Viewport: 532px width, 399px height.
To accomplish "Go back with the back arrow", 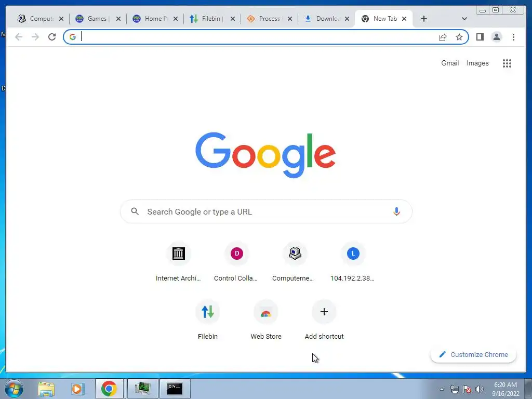I will (x=19, y=37).
